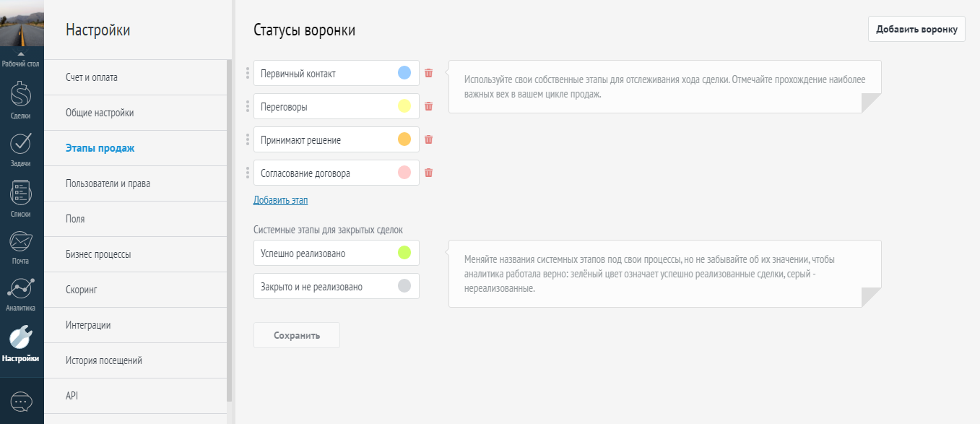The width and height of the screenshot is (980, 424).
Task: Remove the Первичный контакт stage
Action: 428,73
